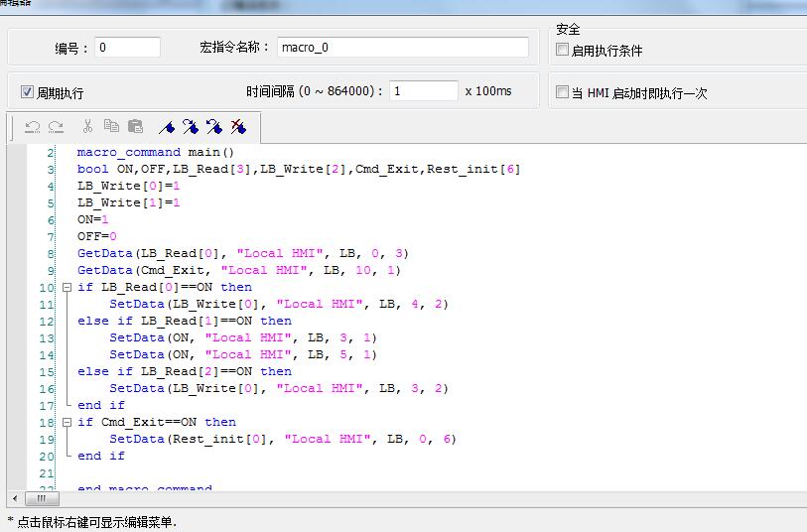
Task: Toggle bookmark with the blue flag icon
Action: 167,127
